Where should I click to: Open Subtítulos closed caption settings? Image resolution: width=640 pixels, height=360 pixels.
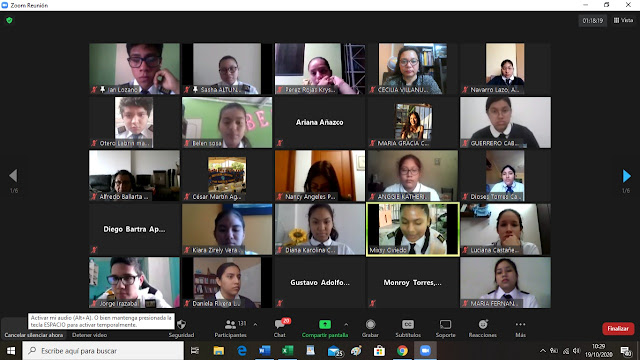click(x=408, y=329)
